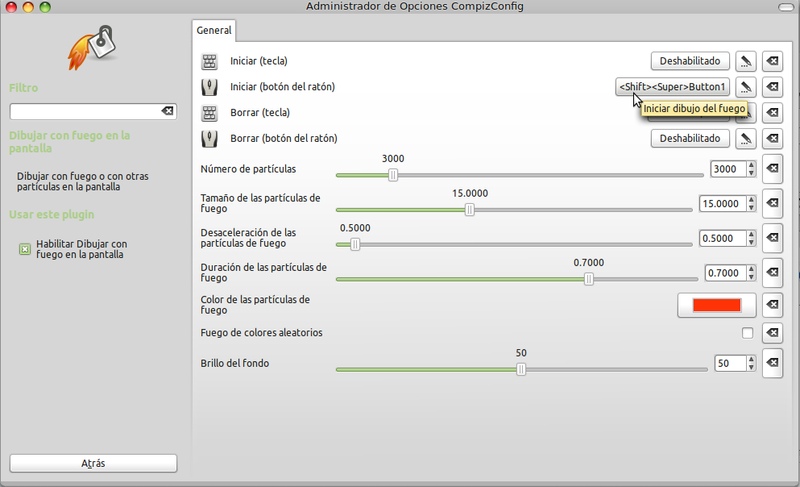
Task: Open the General tab
Action: 214,31
